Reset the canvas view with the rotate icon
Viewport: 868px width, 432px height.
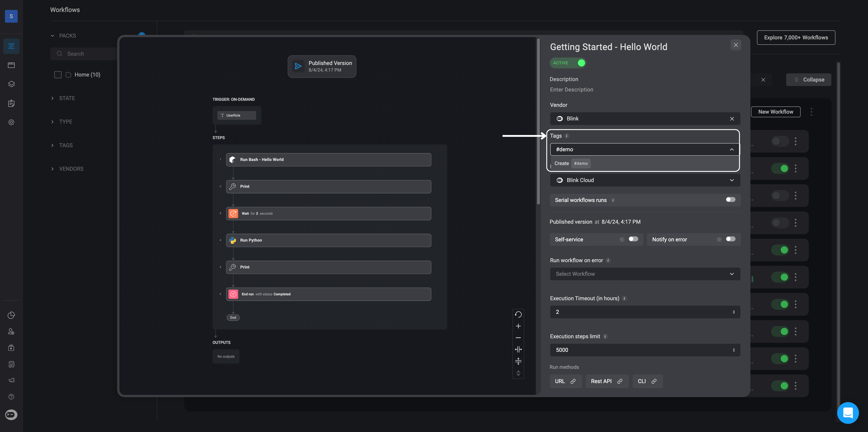coord(518,314)
